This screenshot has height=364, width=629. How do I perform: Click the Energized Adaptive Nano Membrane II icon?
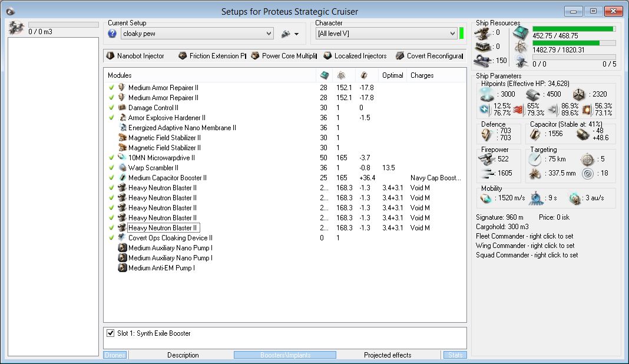click(x=123, y=128)
